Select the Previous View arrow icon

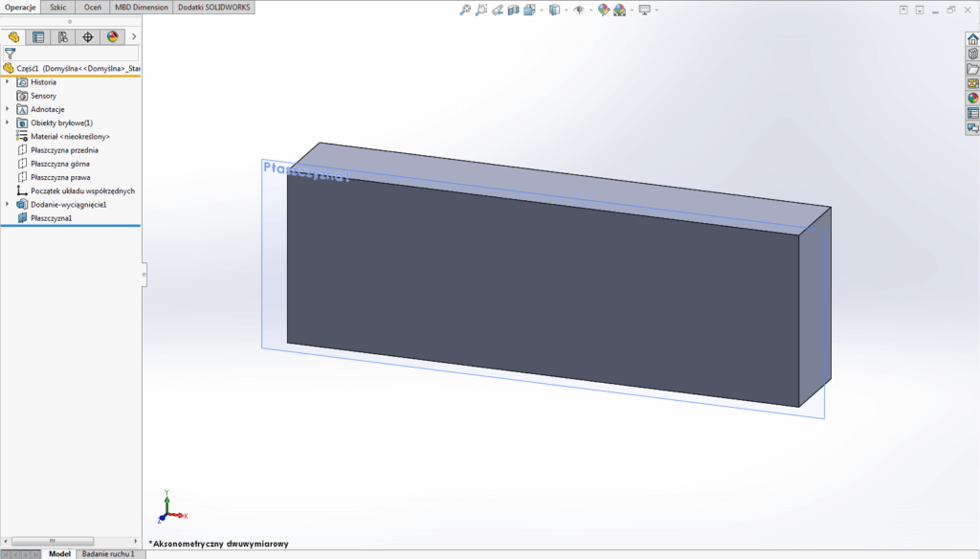[x=498, y=9]
